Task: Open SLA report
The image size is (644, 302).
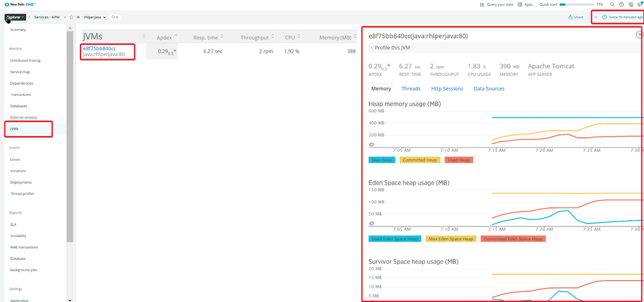Action: tap(13, 225)
